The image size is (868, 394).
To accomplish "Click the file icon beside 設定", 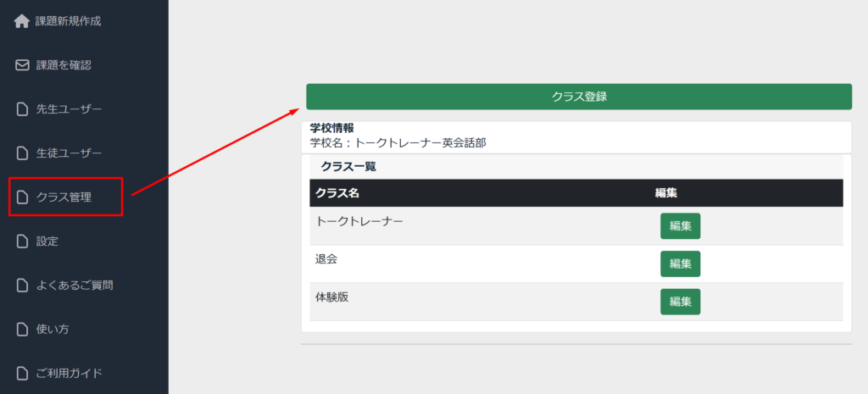I will tap(21, 241).
